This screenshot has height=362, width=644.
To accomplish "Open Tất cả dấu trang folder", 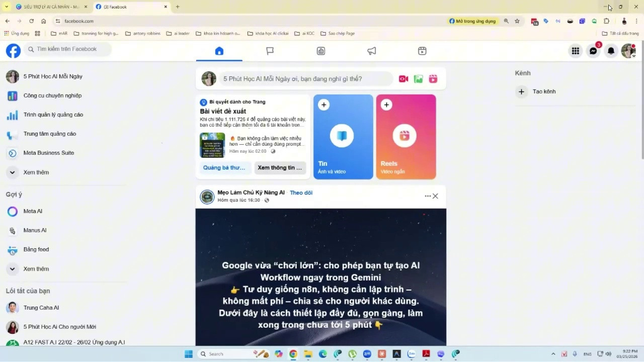I will point(620,34).
